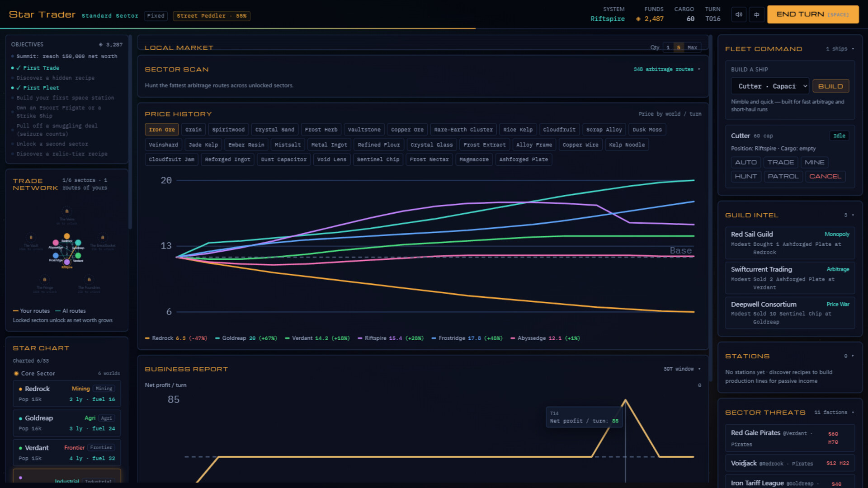Screen dimensions: 868x488
Task: Click the Core Sector marker icon
Action: (x=16, y=374)
